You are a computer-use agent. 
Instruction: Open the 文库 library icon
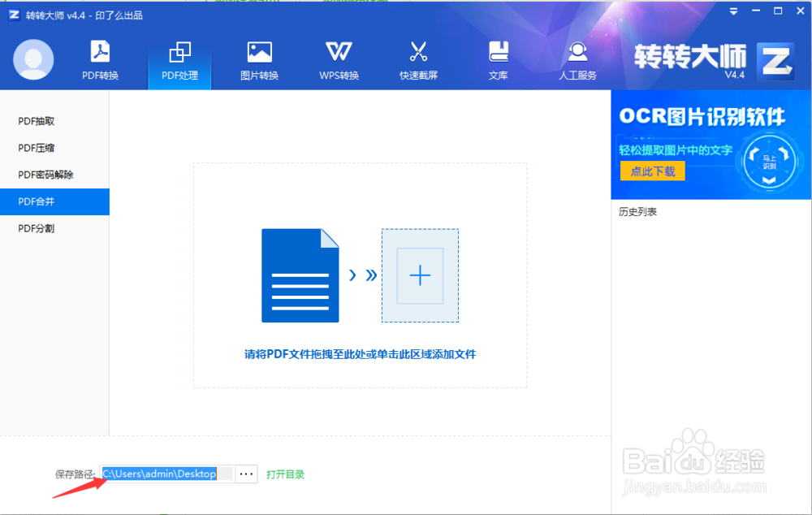click(499, 61)
